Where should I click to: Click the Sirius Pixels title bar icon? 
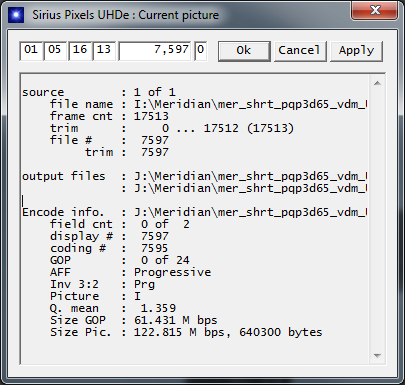pyautogui.click(x=16, y=15)
